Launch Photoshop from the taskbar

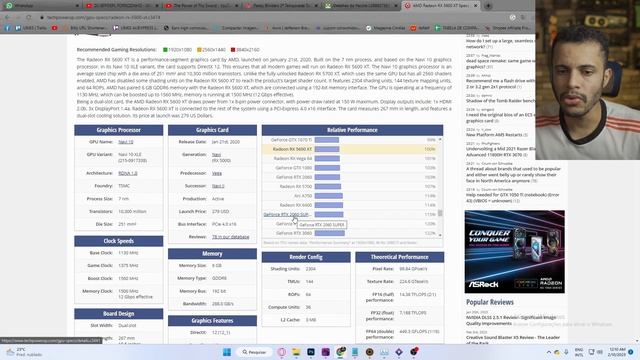(x=311, y=352)
